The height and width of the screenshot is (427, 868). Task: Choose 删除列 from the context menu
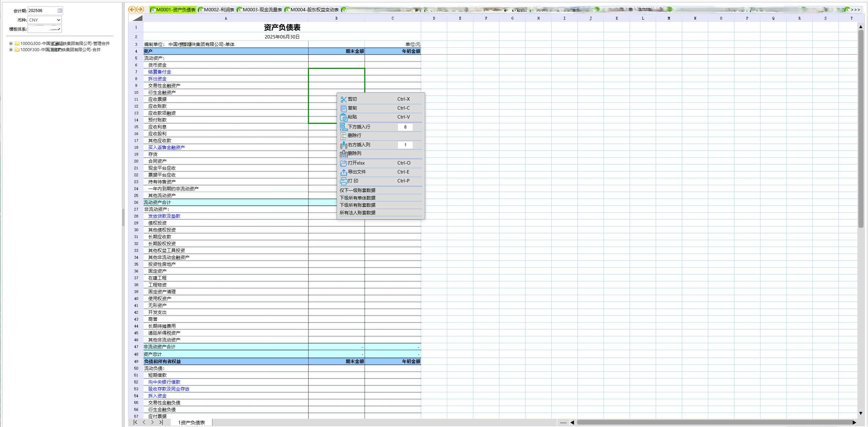click(x=354, y=153)
